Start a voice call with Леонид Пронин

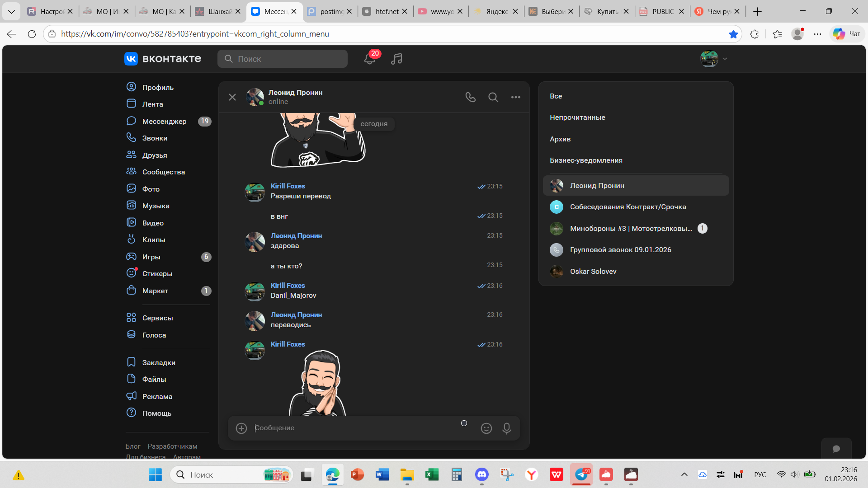click(470, 97)
